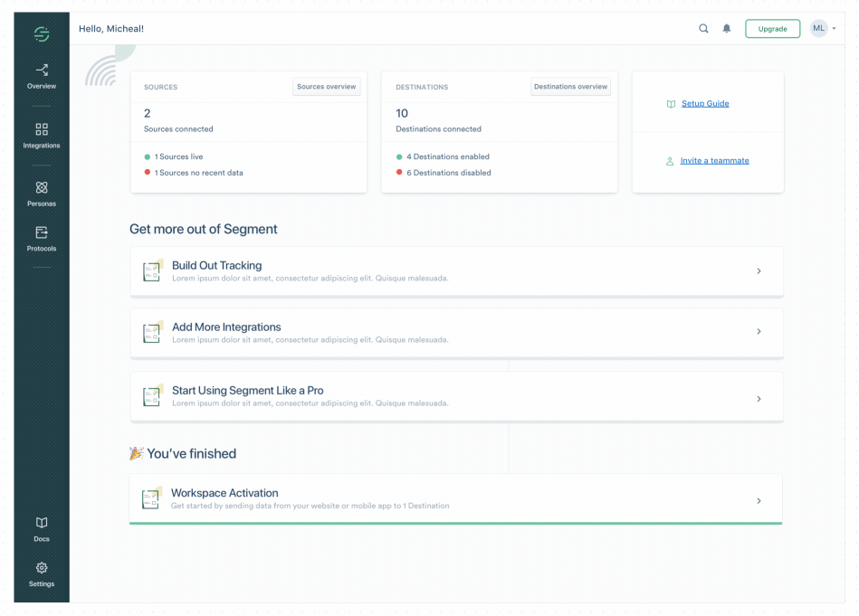Click the Segment Like a Pro checklist icon
859x616 pixels.
coord(152,395)
